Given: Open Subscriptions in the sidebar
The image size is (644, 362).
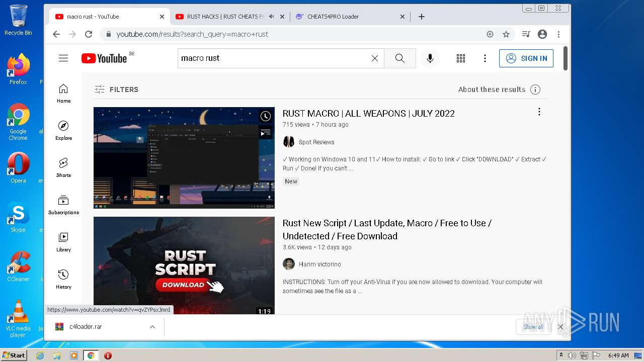Looking at the screenshot, I should pos(63,205).
